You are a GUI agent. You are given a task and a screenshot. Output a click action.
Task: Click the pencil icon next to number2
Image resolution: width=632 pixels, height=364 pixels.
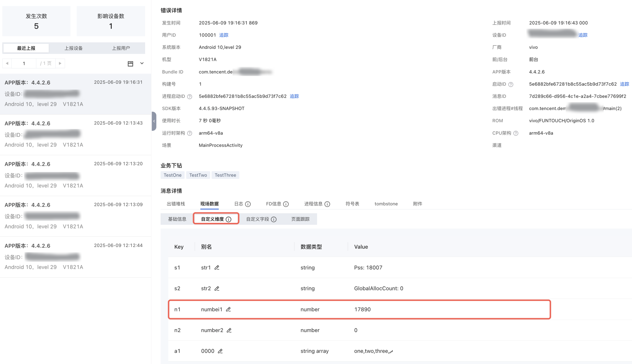pos(229,330)
